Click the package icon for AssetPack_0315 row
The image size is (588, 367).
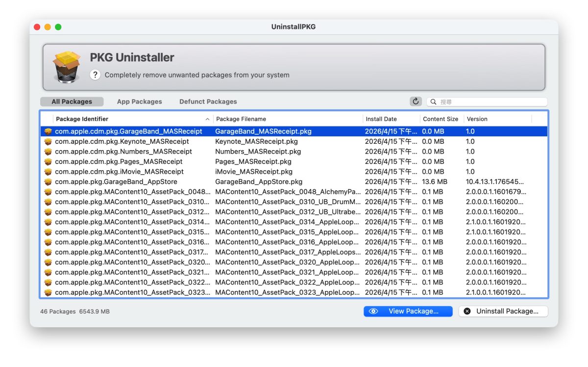[x=48, y=232]
